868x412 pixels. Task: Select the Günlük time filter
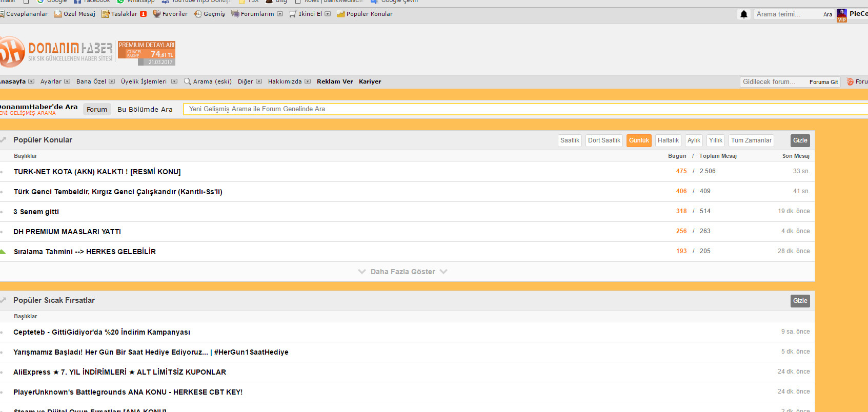(x=639, y=140)
